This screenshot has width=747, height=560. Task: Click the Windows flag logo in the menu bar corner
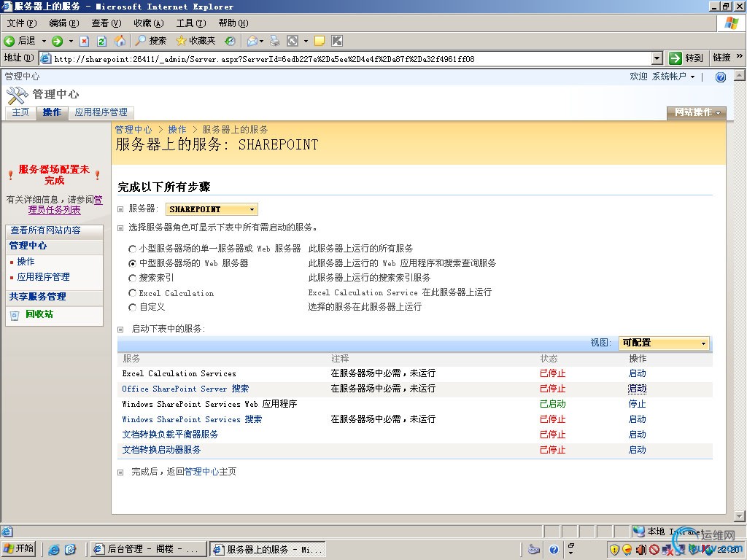pos(731,23)
